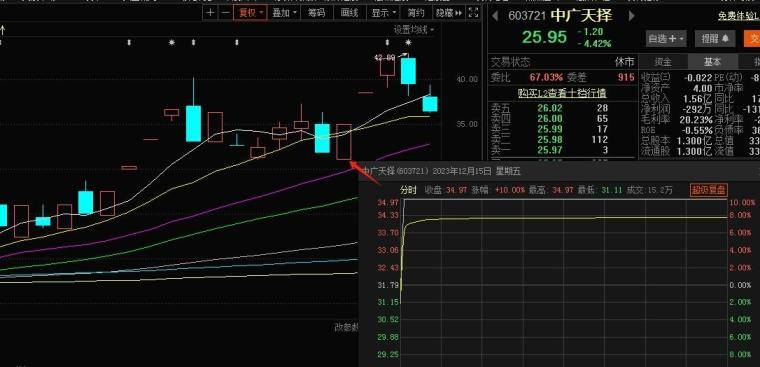Screen dimensions: 760x367
Task: Zoom out the chart with minus button
Action: [x=225, y=13]
